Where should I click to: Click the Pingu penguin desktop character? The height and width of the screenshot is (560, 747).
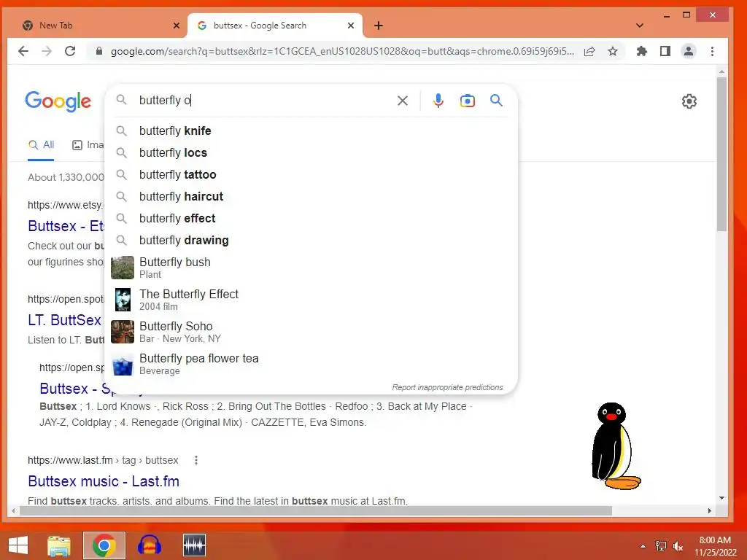tap(616, 446)
